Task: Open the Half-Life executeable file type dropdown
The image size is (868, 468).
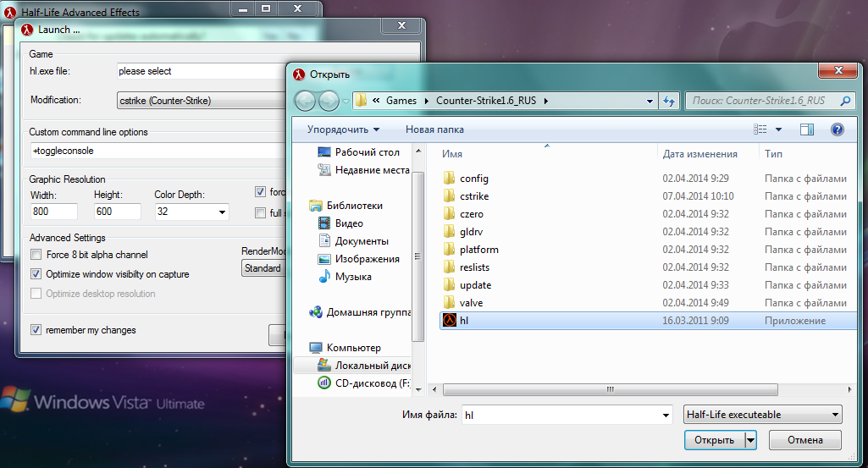Action: click(x=763, y=415)
